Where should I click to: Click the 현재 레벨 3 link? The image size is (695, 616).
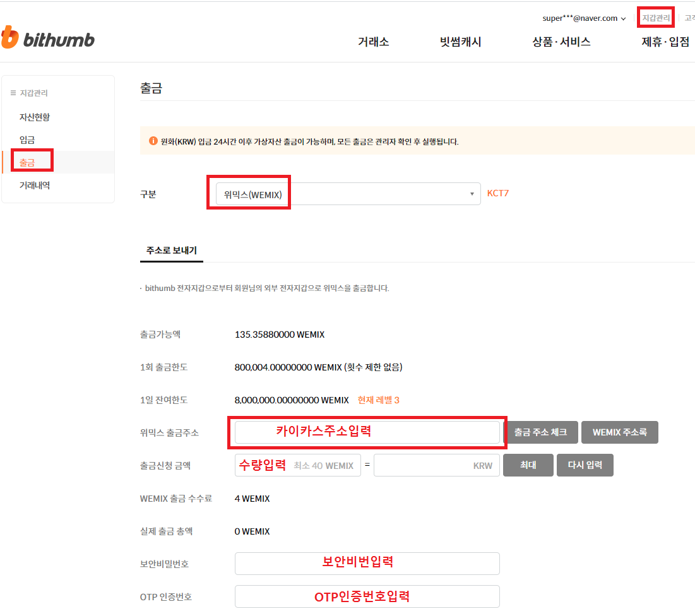click(x=379, y=400)
